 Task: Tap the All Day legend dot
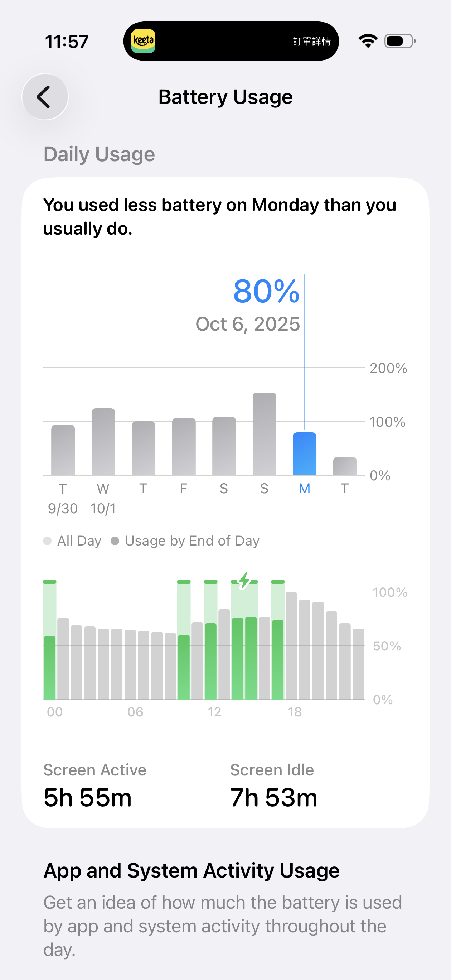click(48, 541)
